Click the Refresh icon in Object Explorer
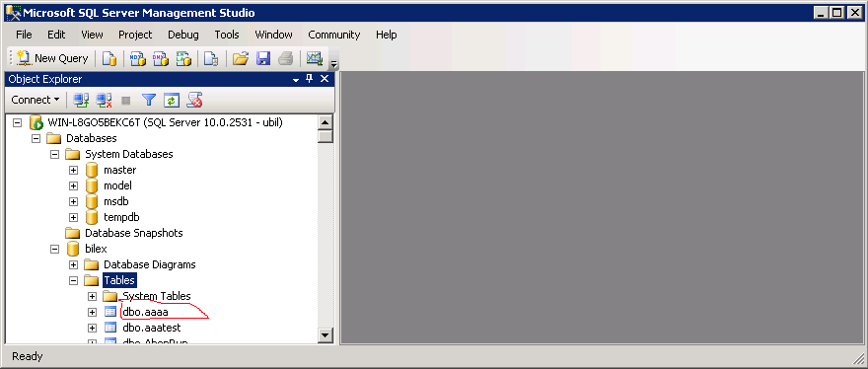This screenshot has width=868, height=369. (x=172, y=100)
